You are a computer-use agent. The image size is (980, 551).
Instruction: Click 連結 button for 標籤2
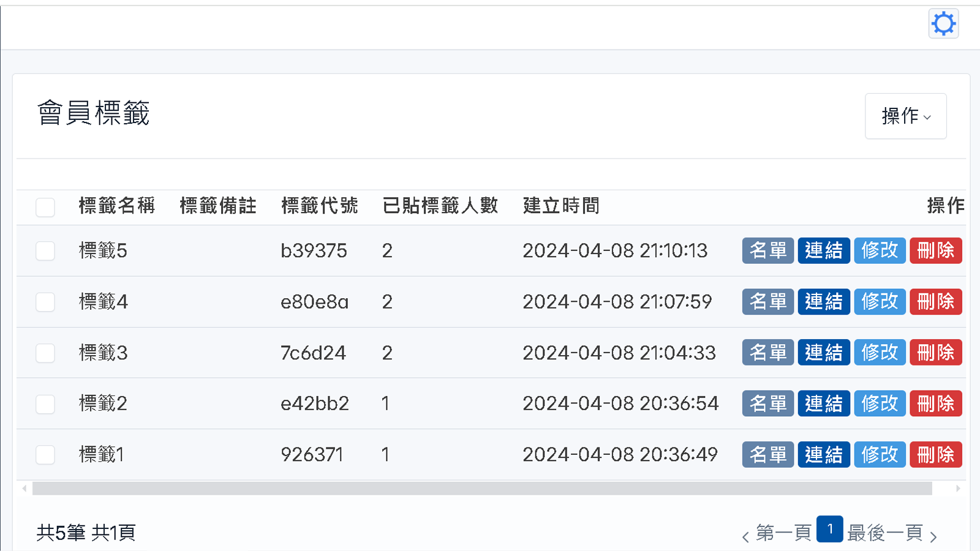pyautogui.click(x=824, y=403)
